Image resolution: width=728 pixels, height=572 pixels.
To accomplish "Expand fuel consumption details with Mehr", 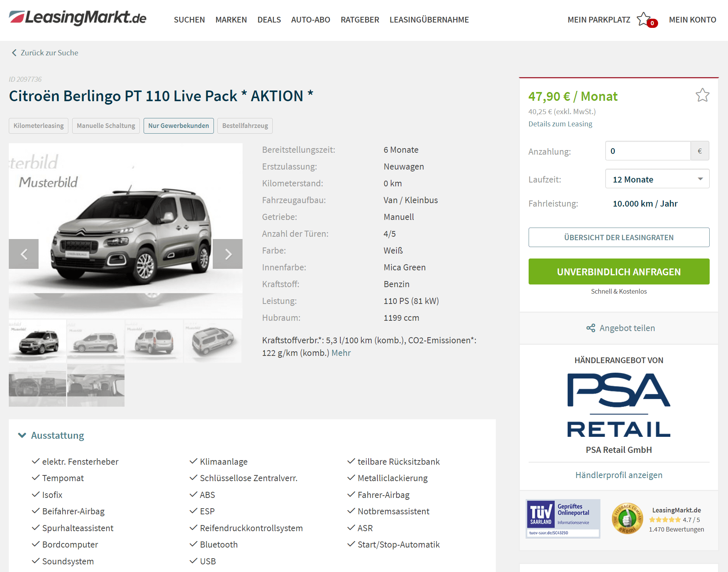I will pos(341,353).
